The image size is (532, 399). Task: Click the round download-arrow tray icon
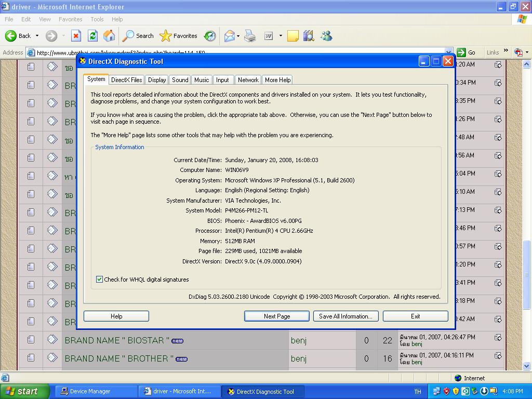484,391
